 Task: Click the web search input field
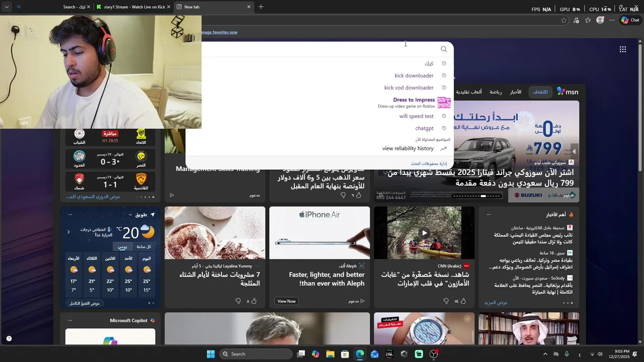[x=319, y=49]
